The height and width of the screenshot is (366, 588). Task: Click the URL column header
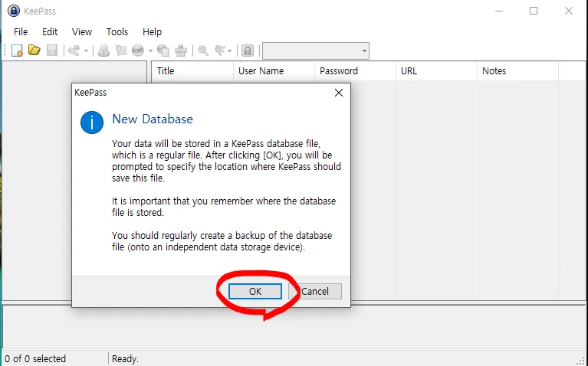[x=436, y=70]
